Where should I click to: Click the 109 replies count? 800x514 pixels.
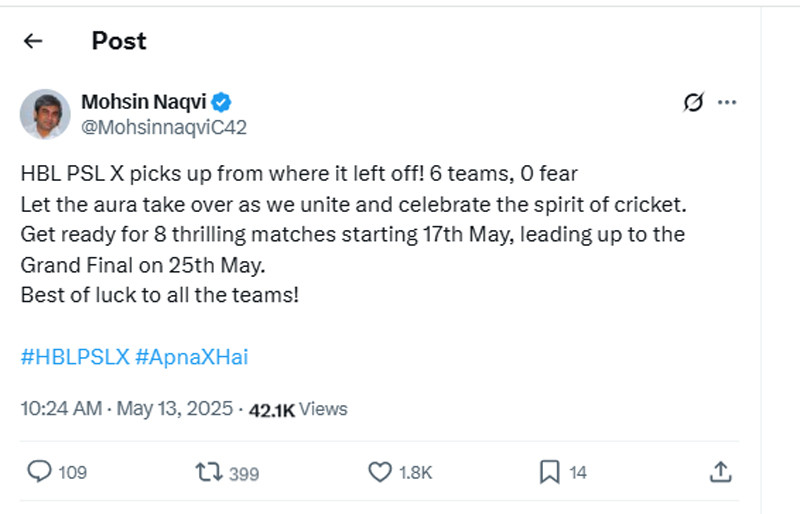[72, 473]
